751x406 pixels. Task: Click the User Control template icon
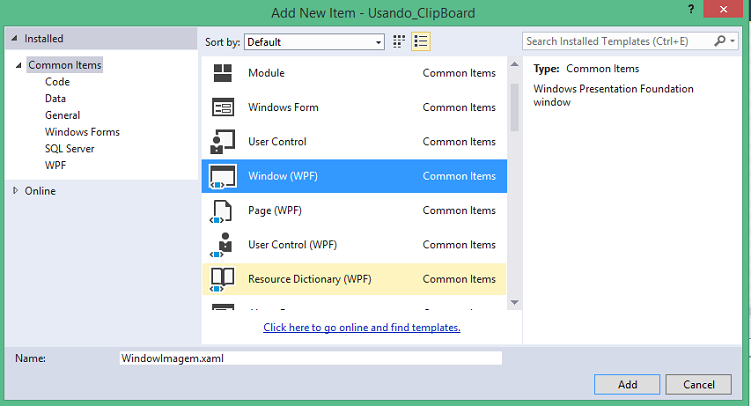[223, 142]
